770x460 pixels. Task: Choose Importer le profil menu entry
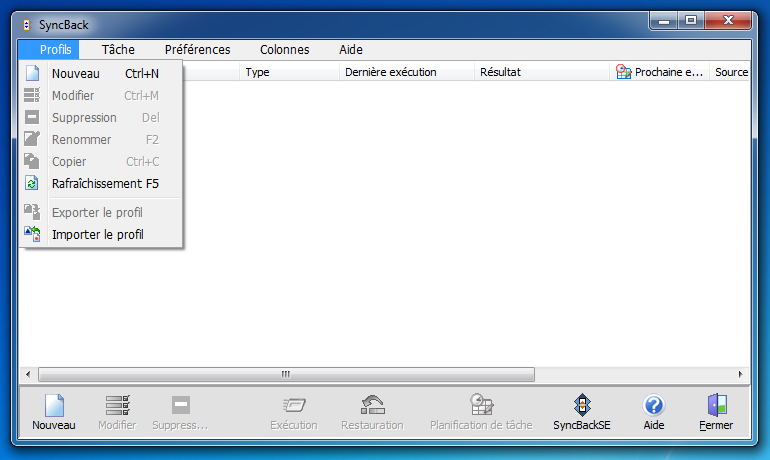tap(101, 235)
